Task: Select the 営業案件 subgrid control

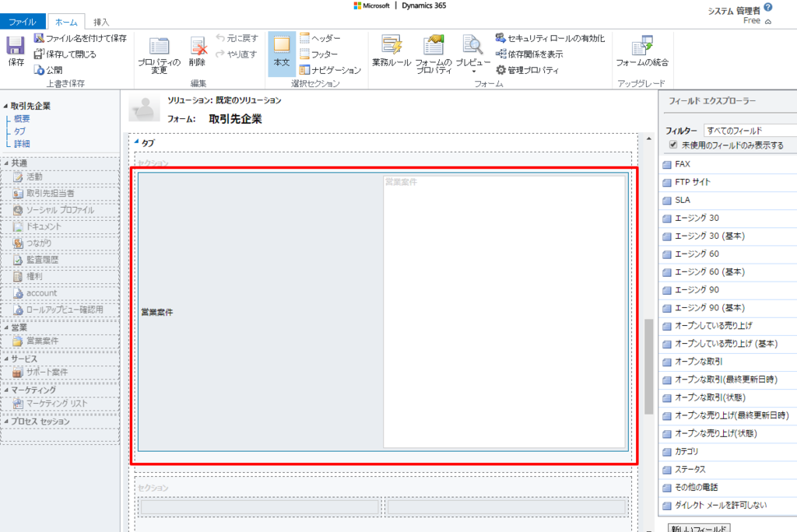Action: (x=383, y=312)
